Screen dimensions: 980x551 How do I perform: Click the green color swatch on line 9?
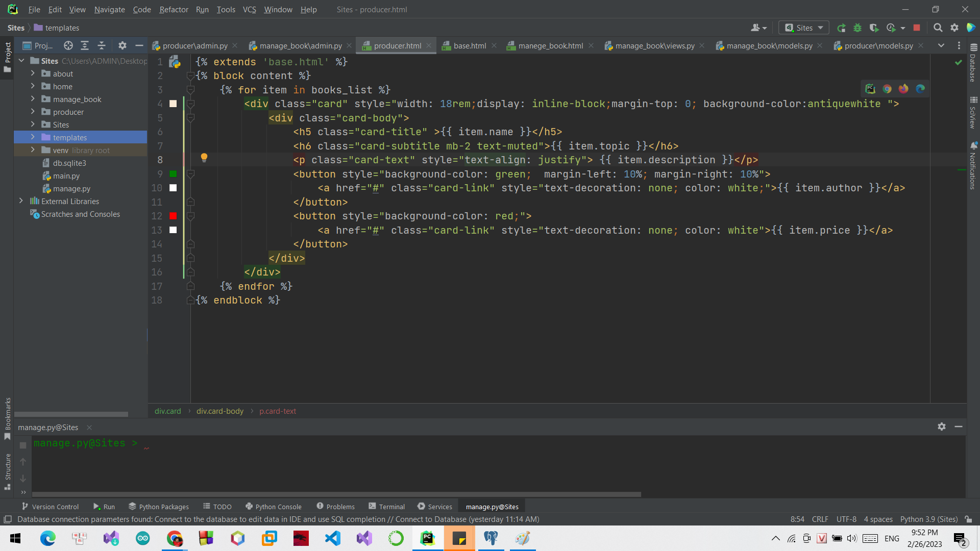click(x=173, y=174)
